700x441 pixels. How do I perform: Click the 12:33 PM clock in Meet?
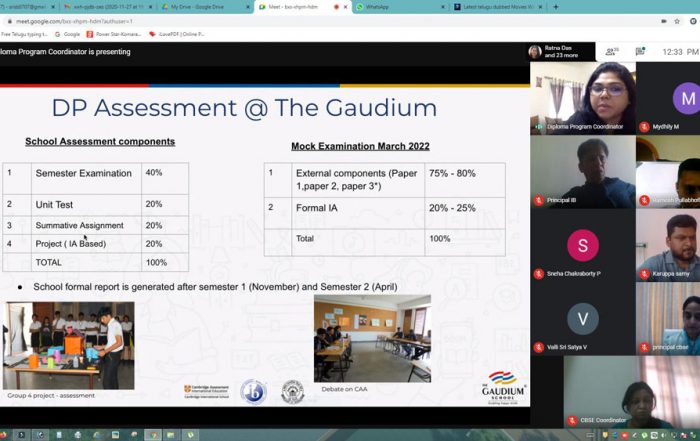[680, 52]
